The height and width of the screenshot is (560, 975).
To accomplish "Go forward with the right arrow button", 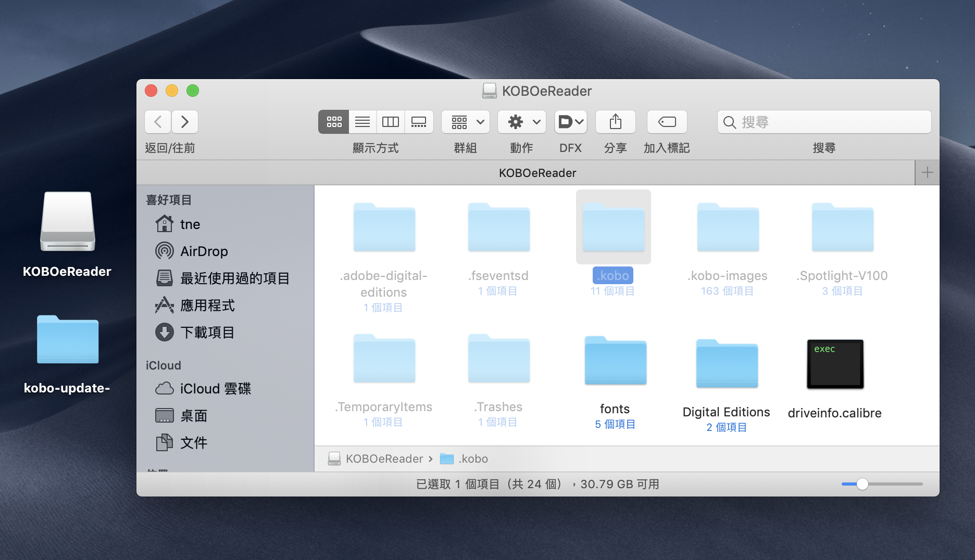I will [x=185, y=122].
